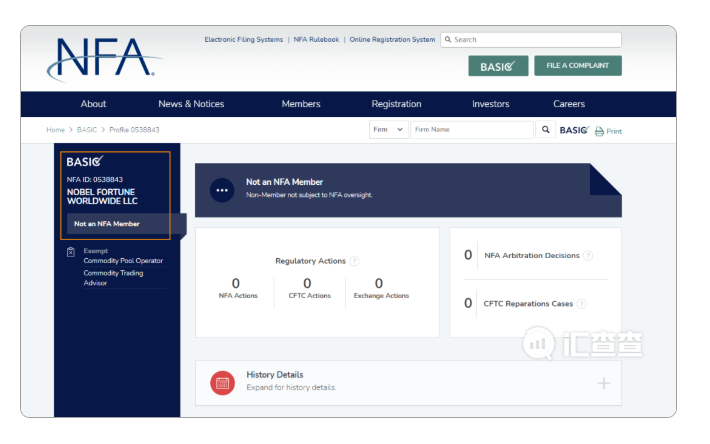710x444 pixels.
Task: Open the Investors menu
Action: 491,104
